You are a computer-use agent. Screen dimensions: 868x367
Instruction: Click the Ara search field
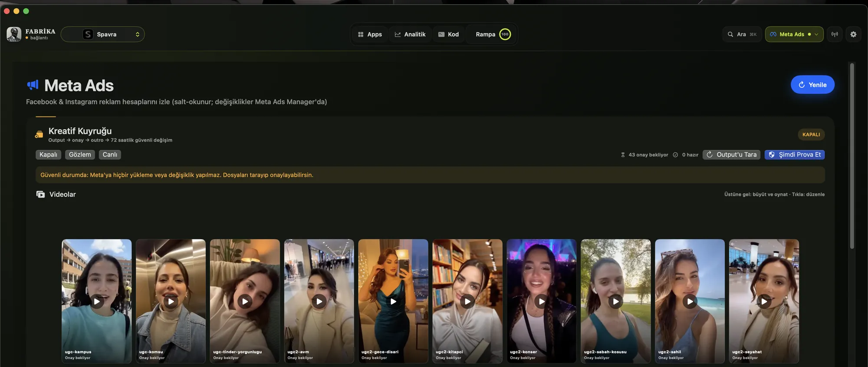(742, 34)
